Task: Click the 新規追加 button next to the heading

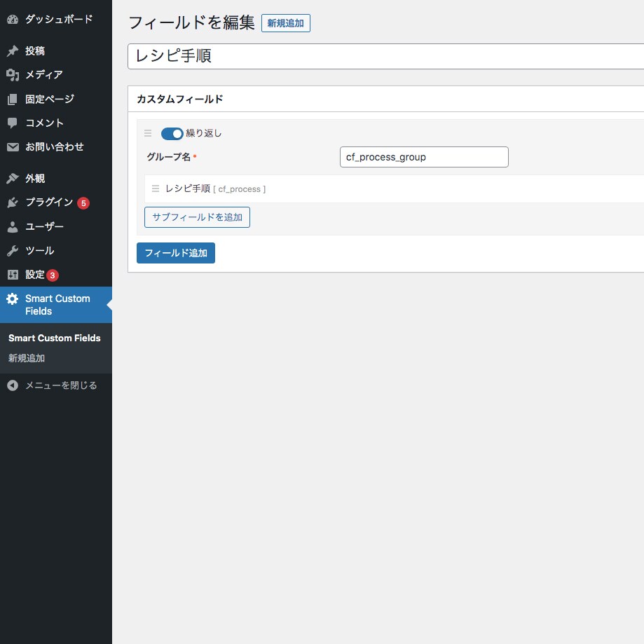Action: [285, 23]
